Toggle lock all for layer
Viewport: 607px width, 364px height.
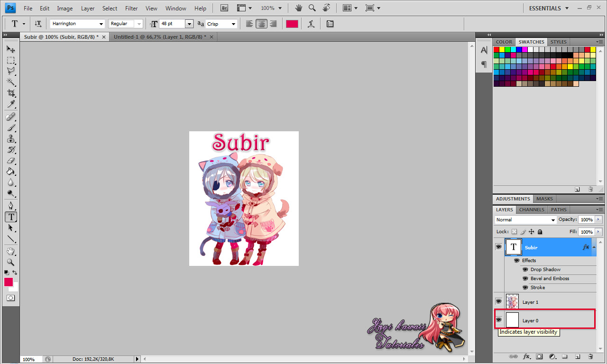540,232
